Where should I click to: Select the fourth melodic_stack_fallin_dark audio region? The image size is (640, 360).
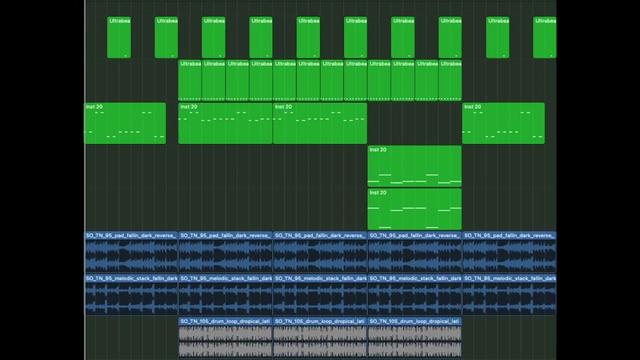pos(415,295)
